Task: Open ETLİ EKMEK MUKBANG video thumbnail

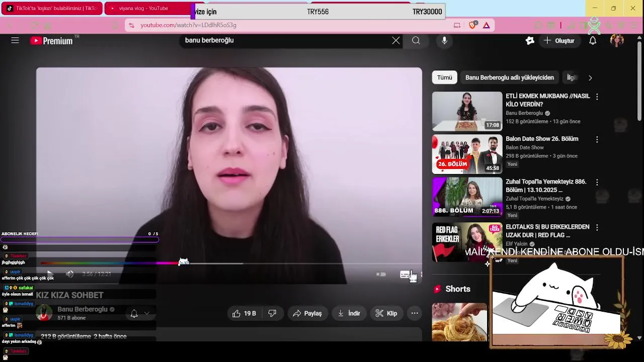Action: (x=467, y=111)
